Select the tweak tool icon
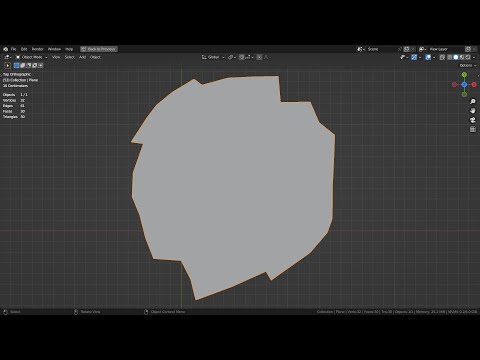 point(8,66)
